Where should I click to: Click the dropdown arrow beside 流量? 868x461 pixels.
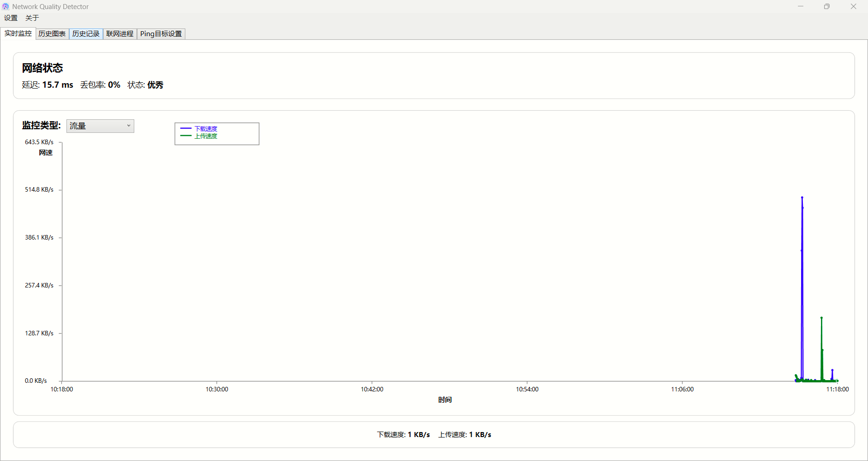point(129,126)
